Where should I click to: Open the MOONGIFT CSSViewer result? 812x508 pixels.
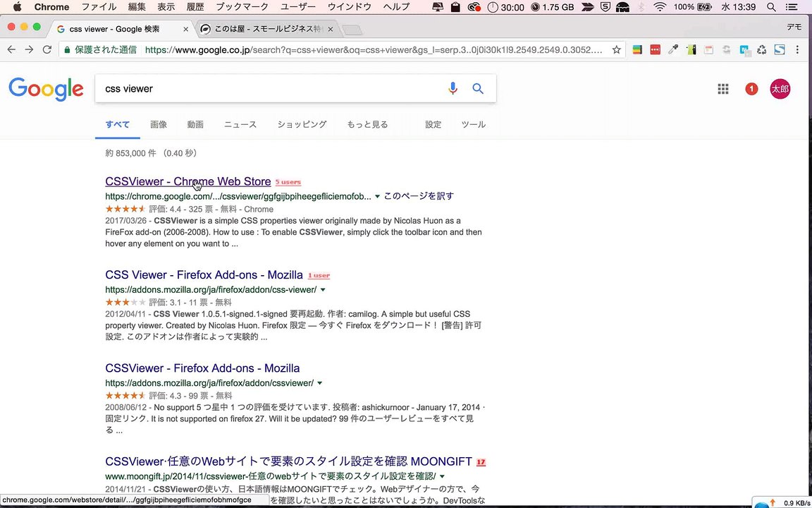[x=288, y=461]
